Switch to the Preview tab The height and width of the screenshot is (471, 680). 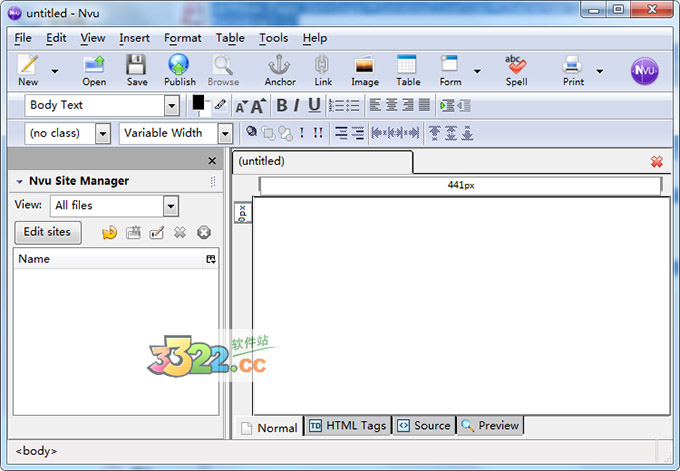(x=490, y=426)
